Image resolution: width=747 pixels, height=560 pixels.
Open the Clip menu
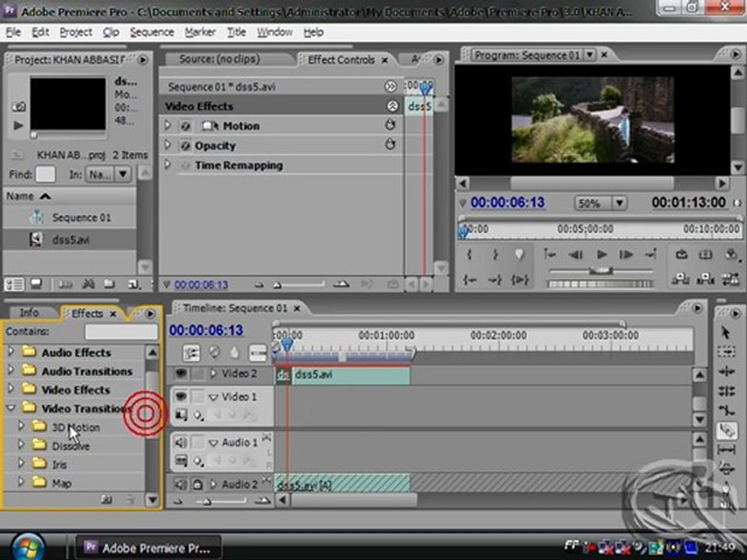coord(111,32)
